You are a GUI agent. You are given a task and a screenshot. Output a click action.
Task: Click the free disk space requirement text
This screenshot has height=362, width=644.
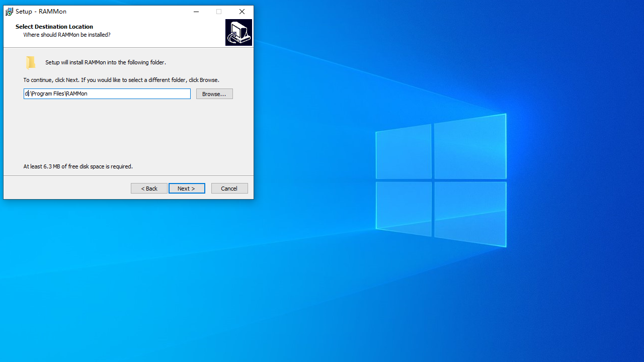pyautogui.click(x=78, y=166)
